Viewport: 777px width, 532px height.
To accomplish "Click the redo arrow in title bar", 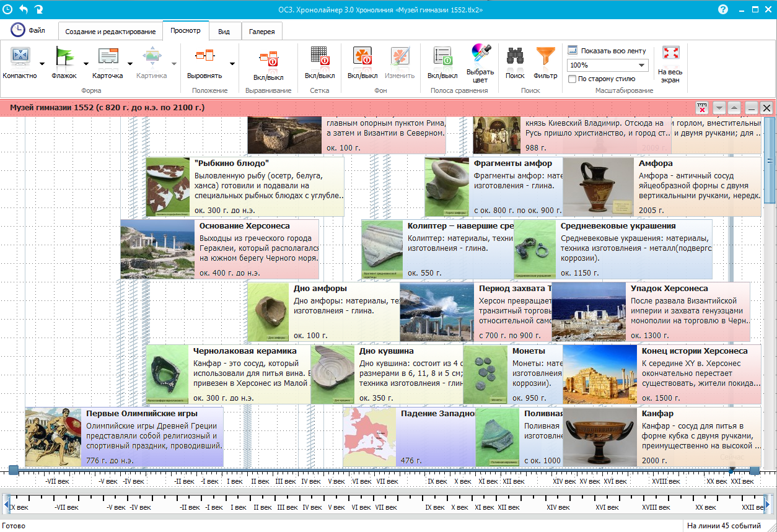I will 39,9.
